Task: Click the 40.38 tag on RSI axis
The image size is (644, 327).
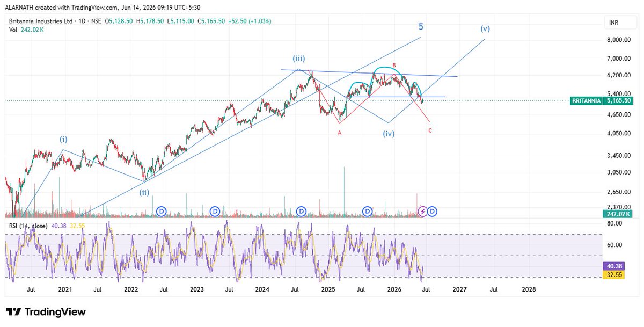Action: tap(613, 266)
